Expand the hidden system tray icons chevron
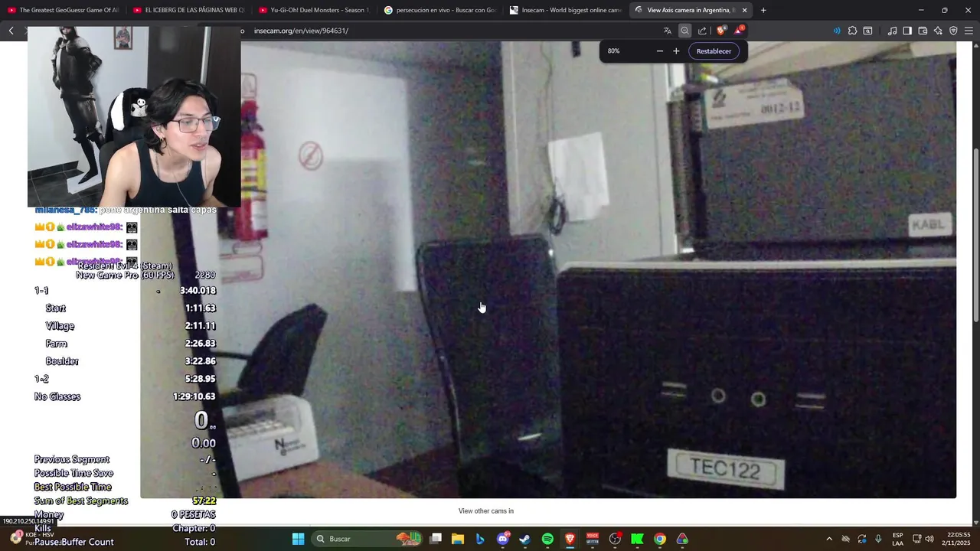980x551 pixels. point(829,539)
